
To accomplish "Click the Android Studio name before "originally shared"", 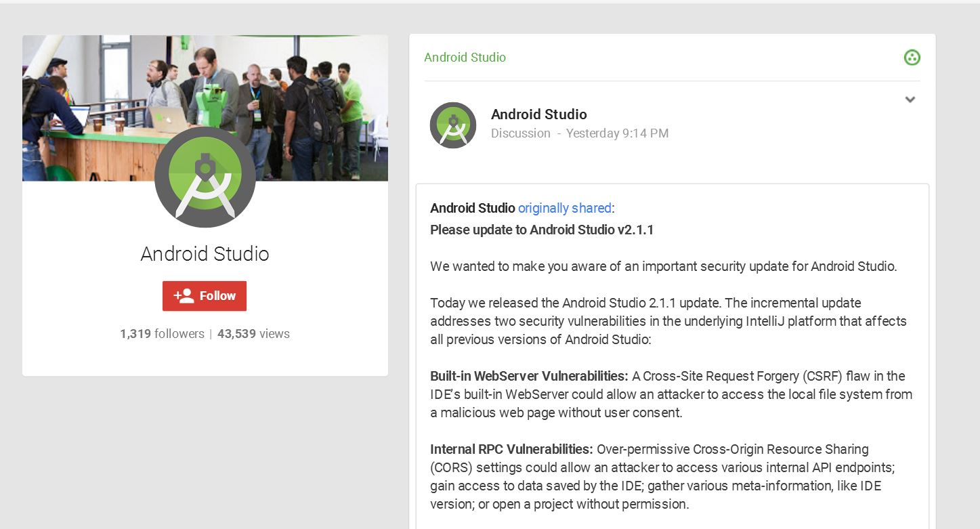I will click(x=472, y=208).
